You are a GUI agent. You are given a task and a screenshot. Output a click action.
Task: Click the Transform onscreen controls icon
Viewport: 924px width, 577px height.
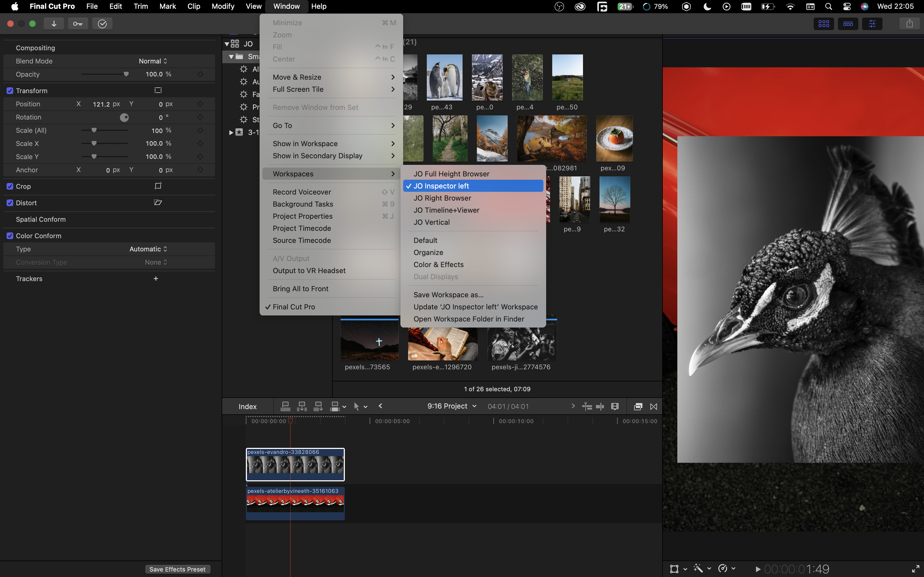click(158, 90)
